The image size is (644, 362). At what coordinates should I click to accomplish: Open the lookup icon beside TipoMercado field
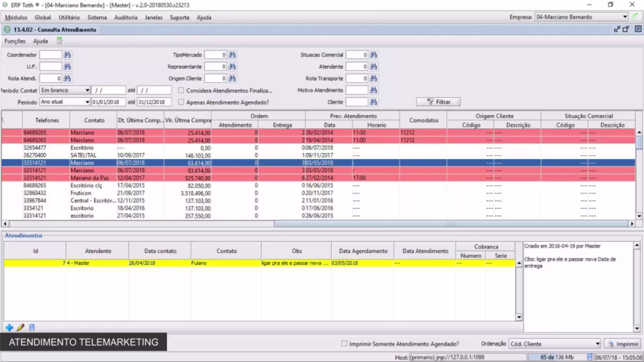232,55
